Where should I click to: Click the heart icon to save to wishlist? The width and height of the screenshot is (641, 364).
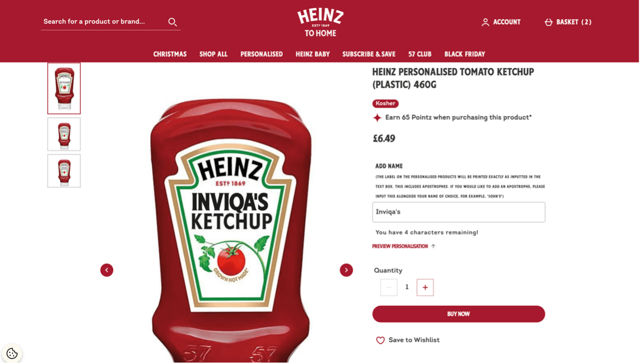[x=380, y=340]
